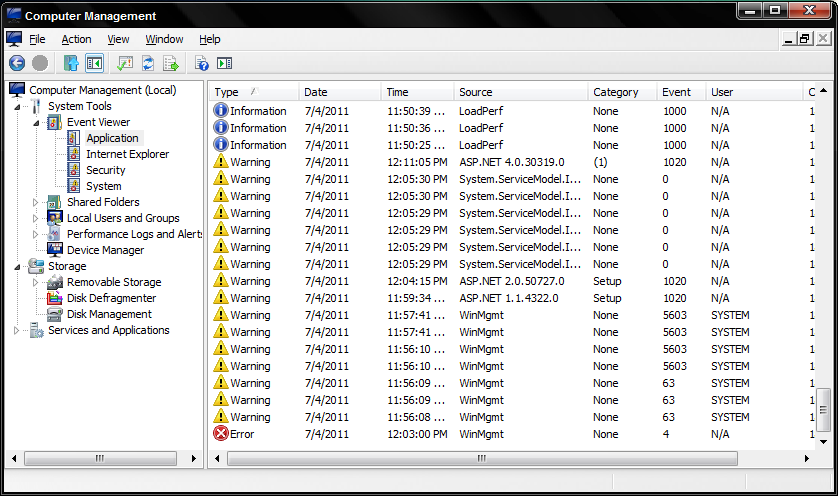Select the Disk Defragmenter tree item

111,298
